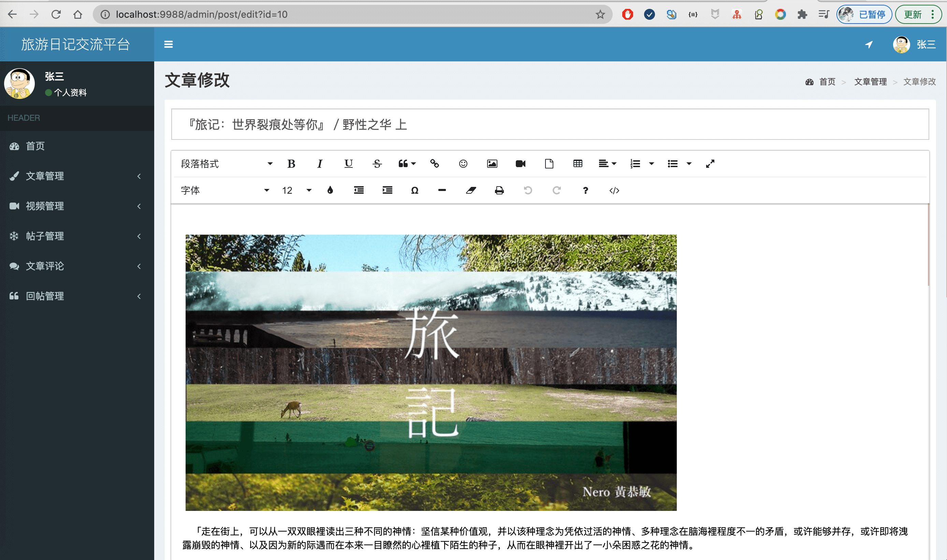
Task: Open the 张三 user menu in header
Action: 914,44
